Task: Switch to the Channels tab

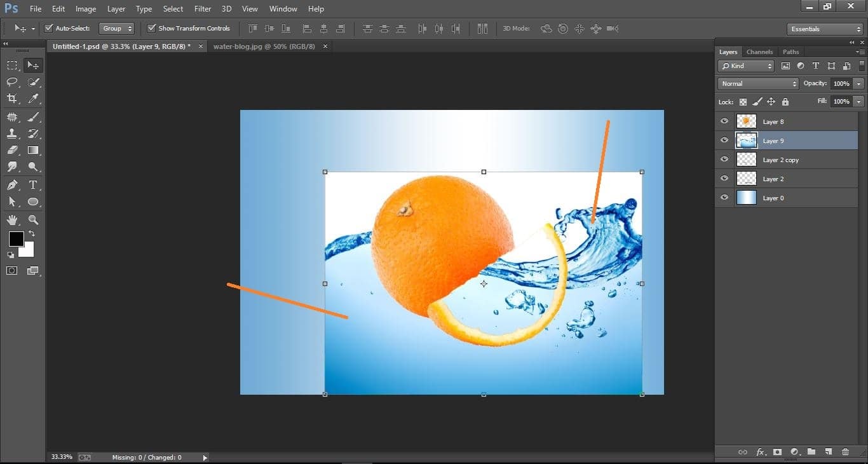Action: click(x=760, y=51)
